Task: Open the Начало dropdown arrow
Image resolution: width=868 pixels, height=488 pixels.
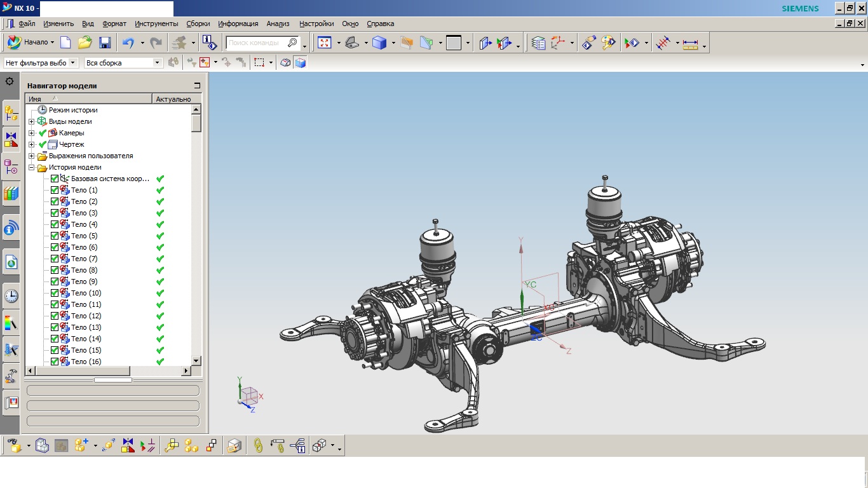Action: [x=52, y=43]
